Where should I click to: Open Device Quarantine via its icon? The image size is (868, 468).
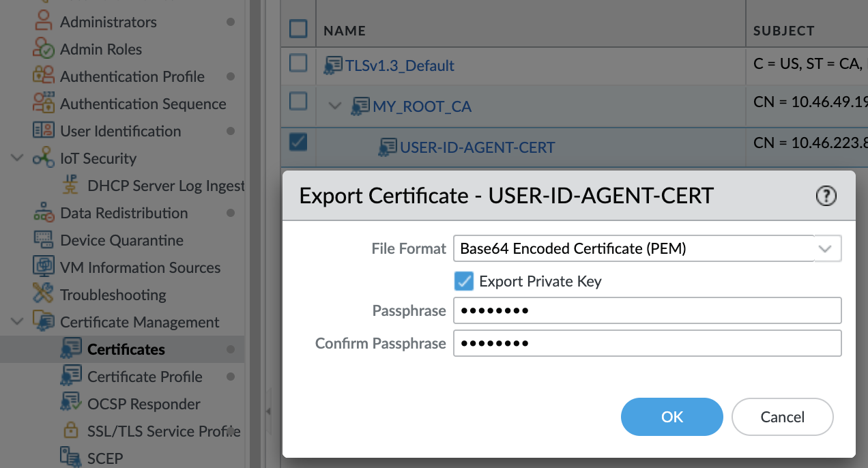(43, 239)
